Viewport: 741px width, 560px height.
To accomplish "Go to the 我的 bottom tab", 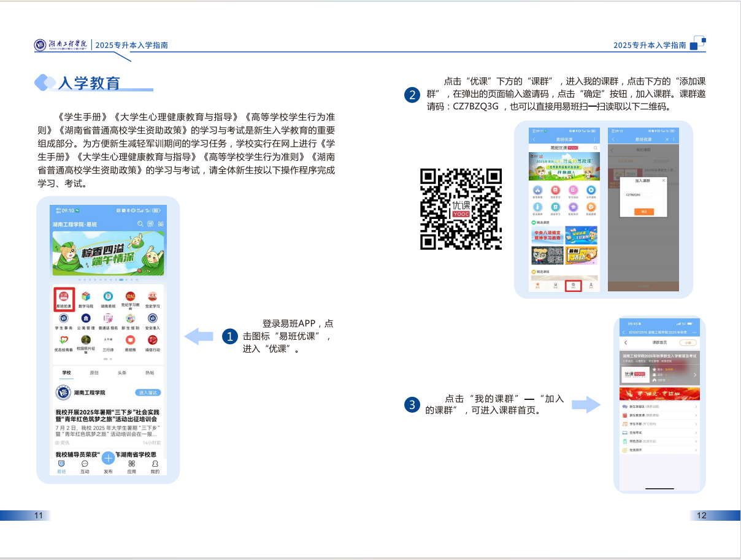I will (155, 467).
